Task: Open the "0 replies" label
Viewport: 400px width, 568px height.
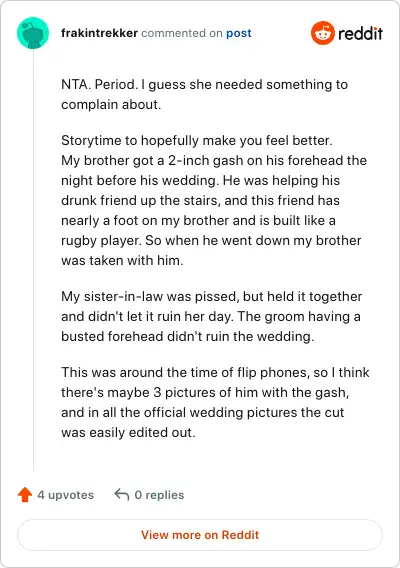Action: (x=159, y=495)
